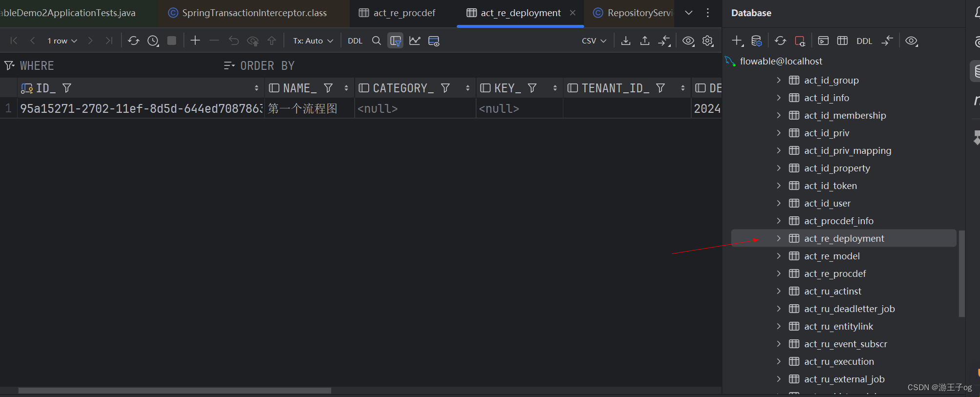Open grid settings gear icon

point(708,41)
